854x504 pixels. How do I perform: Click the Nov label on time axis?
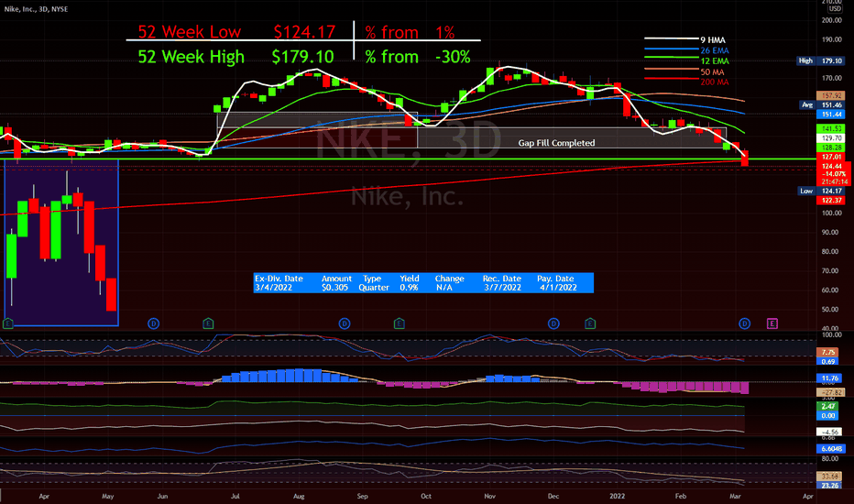(489, 497)
